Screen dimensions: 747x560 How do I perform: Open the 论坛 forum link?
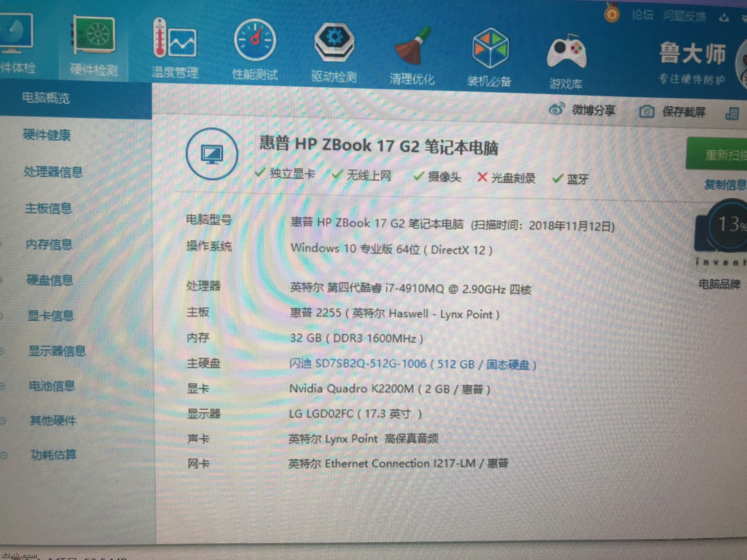tap(642, 15)
